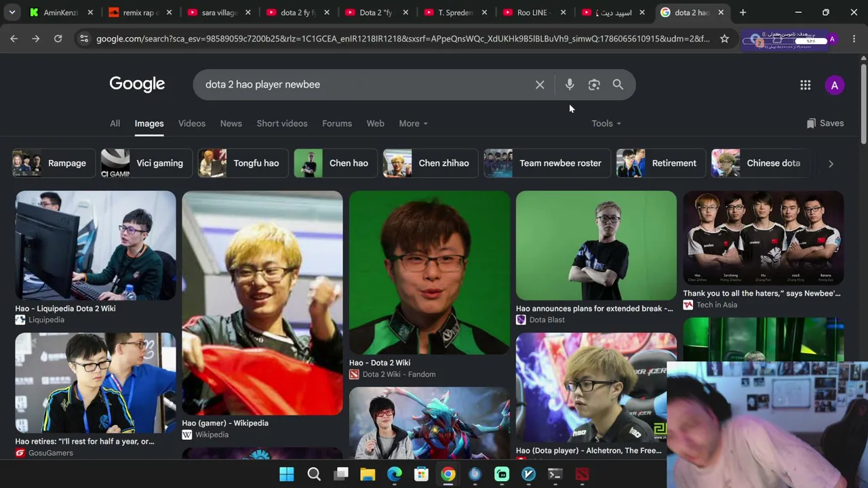Open the Saves collection
Screen dimensions: 868x488
[825, 123]
